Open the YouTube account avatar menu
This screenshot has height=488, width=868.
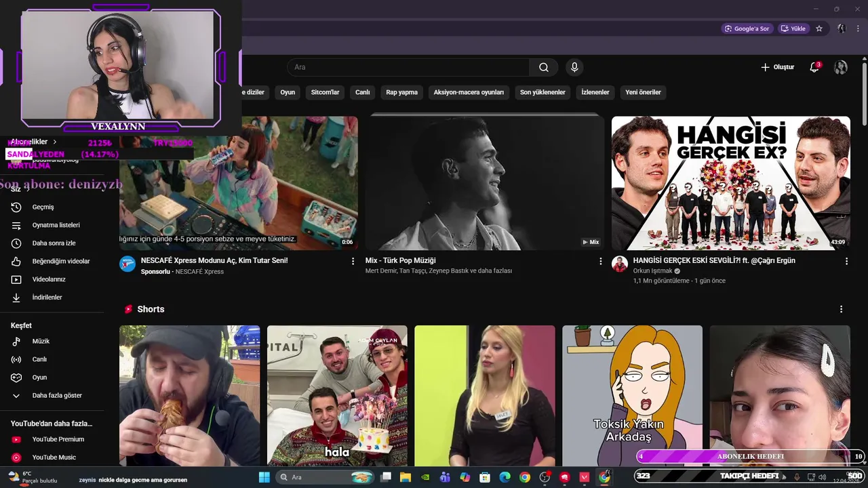[840, 67]
